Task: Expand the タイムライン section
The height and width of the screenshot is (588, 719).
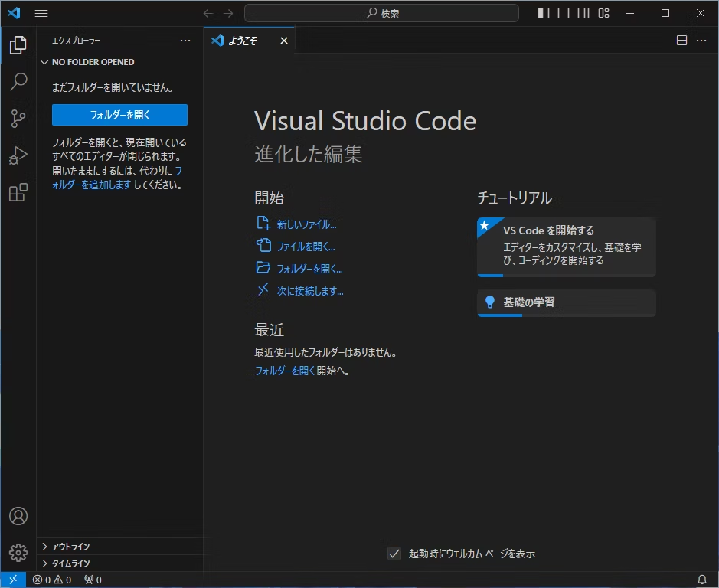Action: (70, 563)
